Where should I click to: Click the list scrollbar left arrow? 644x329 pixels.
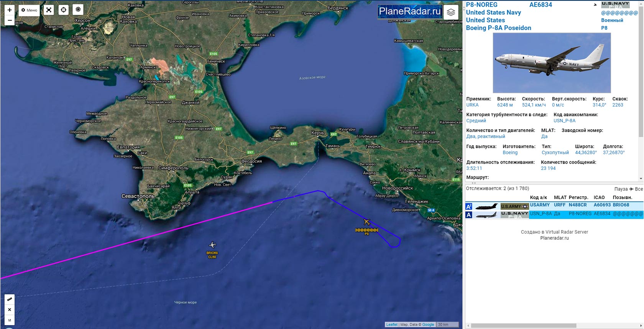(468, 326)
